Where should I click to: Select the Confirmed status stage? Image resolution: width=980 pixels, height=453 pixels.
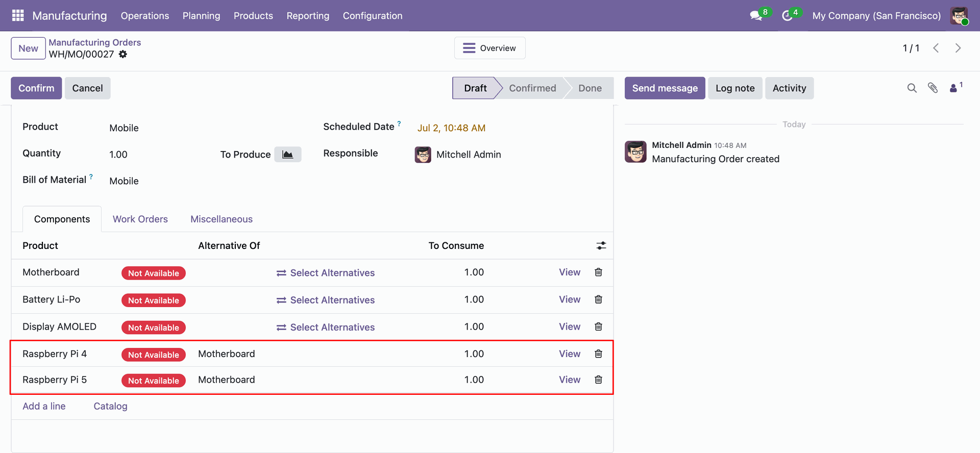tap(532, 88)
